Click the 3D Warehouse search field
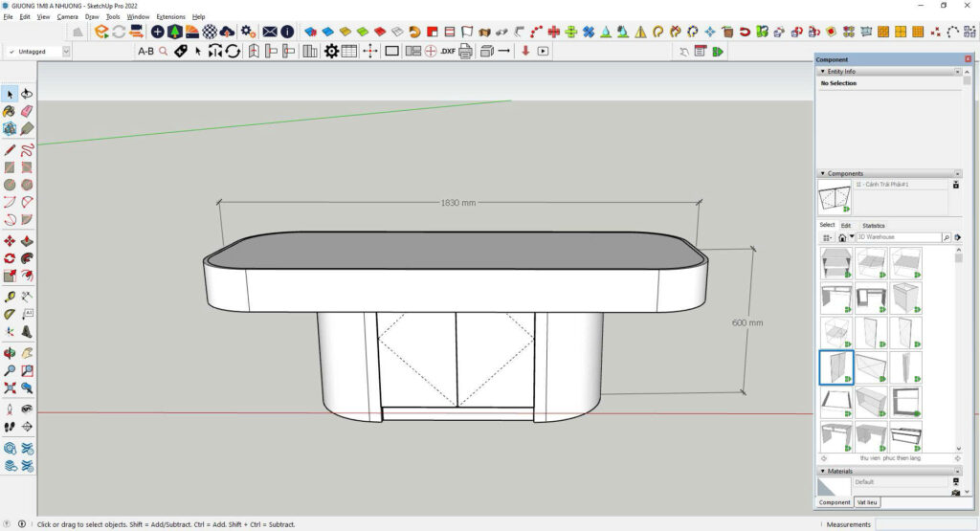980x531 pixels. 898,237
